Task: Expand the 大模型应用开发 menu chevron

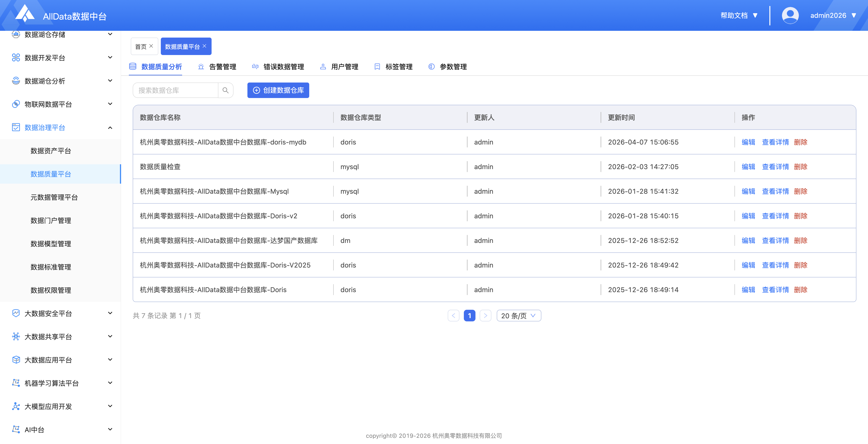Action: point(110,406)
